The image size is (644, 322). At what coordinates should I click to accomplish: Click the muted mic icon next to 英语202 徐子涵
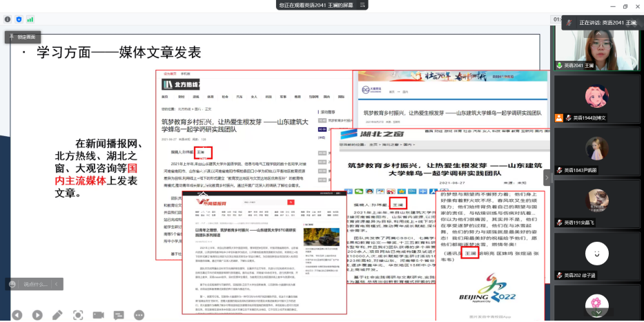tap(559, 276)
